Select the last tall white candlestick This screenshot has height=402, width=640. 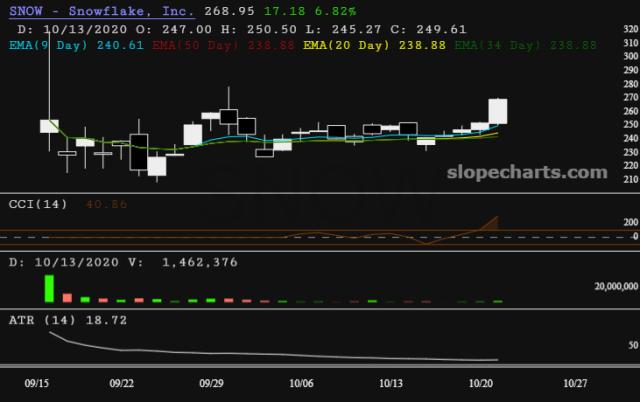(497, 111)
